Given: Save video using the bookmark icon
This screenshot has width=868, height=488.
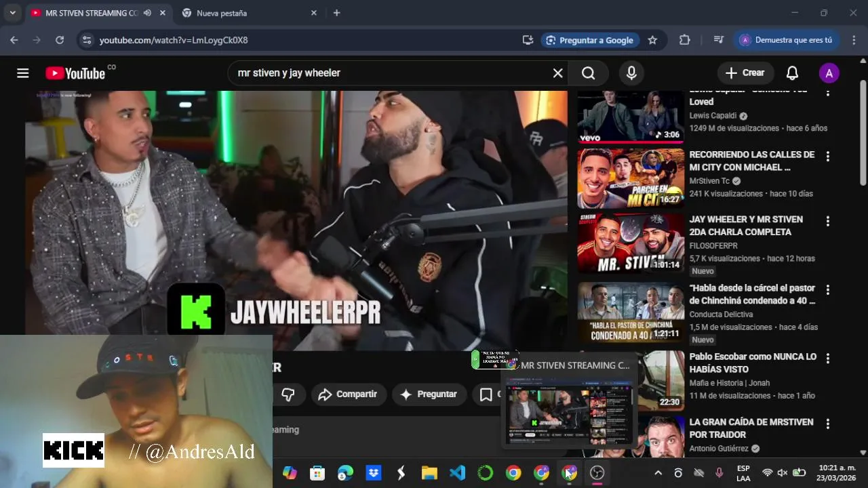Looking at the screenshot, I should pyautogui.click(x=486, y=394).
